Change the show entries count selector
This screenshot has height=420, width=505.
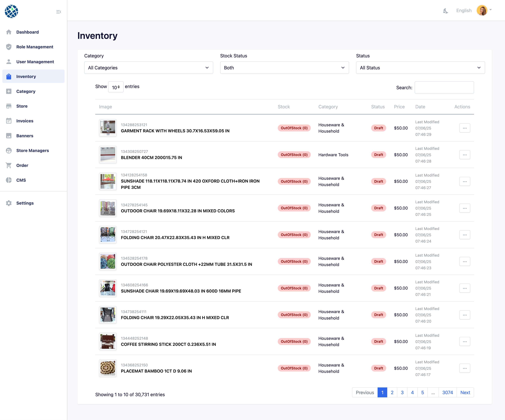pyautogui.click(x=116, y=87)
